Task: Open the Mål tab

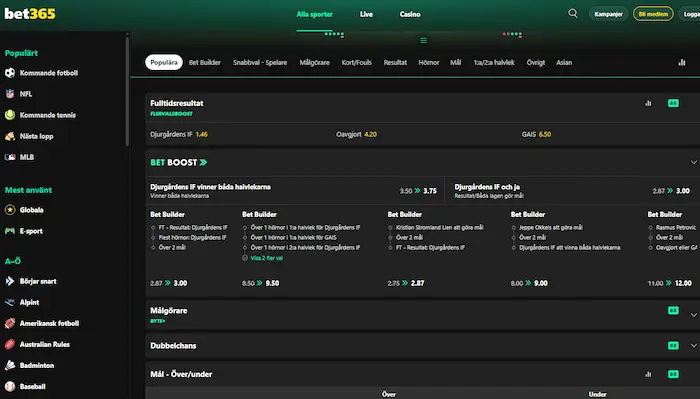Action: [x=455, y=62]
